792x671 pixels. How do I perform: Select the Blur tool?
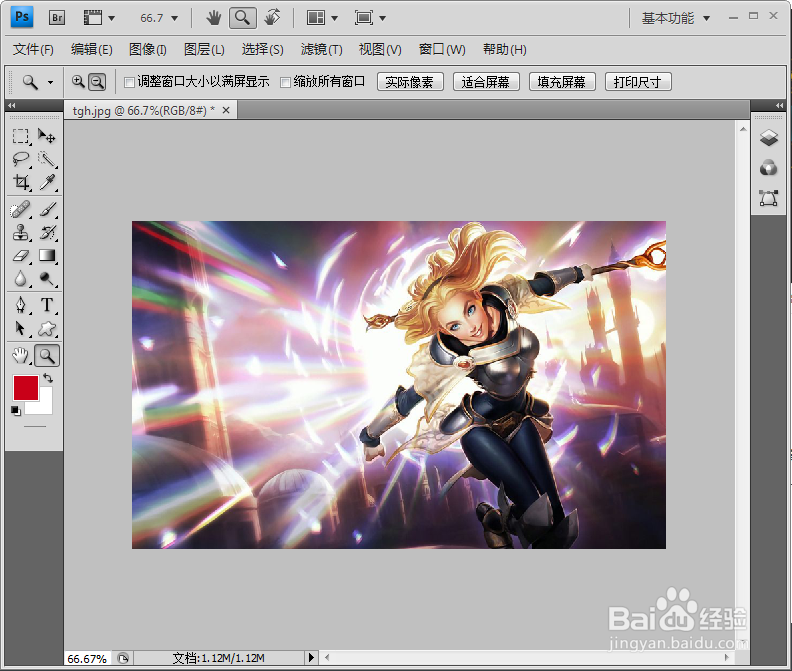point(21,278)
